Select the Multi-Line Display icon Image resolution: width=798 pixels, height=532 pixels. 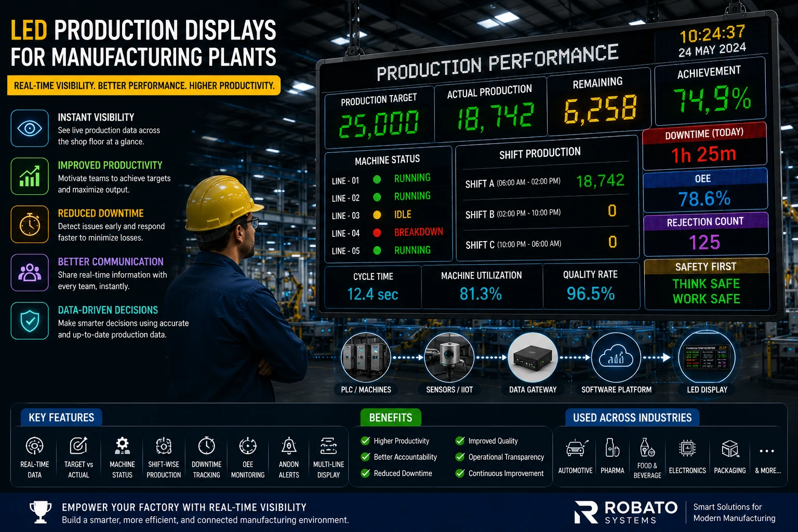click(x=328, y=446)
